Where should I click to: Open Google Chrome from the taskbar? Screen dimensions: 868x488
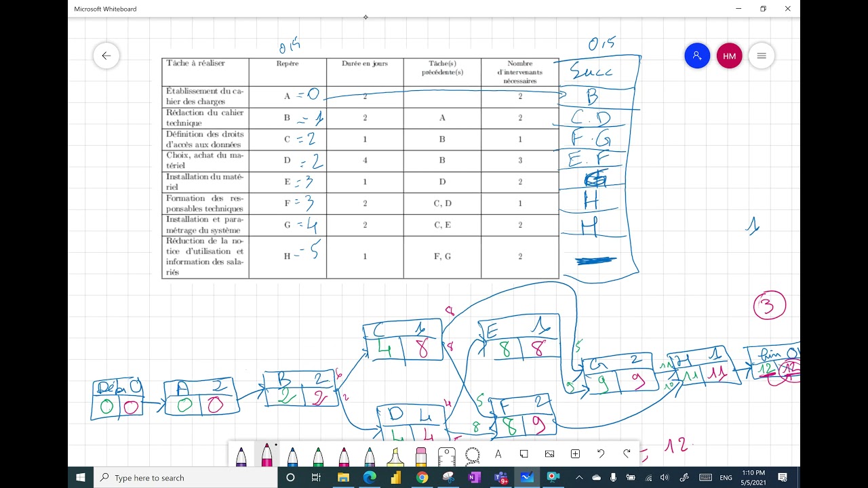[x=422, y=477]
